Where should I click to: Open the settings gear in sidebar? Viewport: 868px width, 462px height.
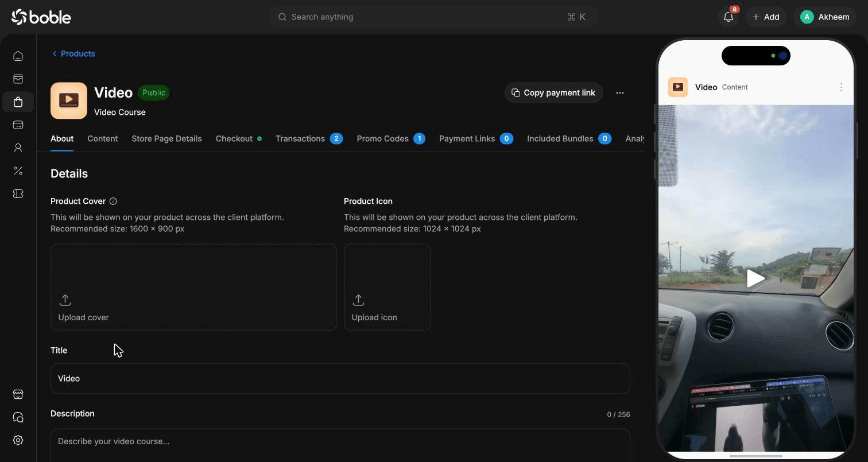(18, 440)
